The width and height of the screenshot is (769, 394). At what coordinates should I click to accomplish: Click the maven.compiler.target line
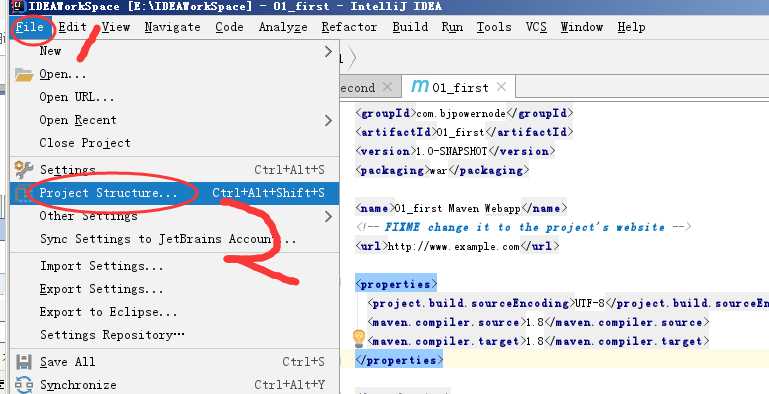pos(538,341)
